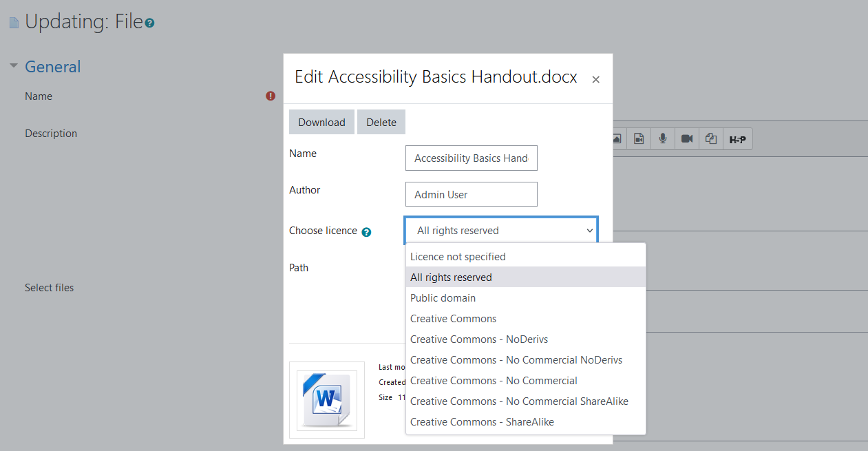Click Choose licence dropdown showing All rights reserved
868x451 pixels.
point(501,231)
